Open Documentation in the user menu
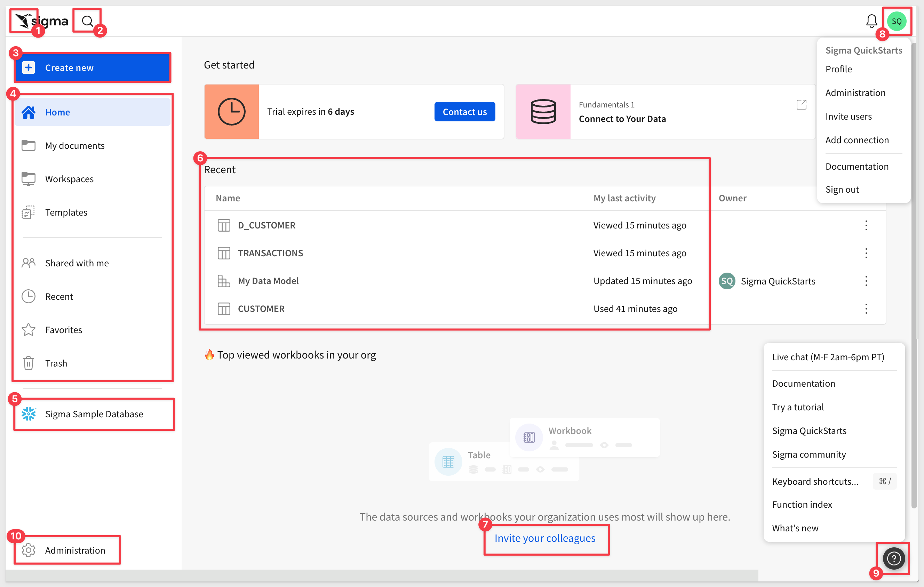The width and height of the screenshot is (924, 587). (x=857, y=167)
